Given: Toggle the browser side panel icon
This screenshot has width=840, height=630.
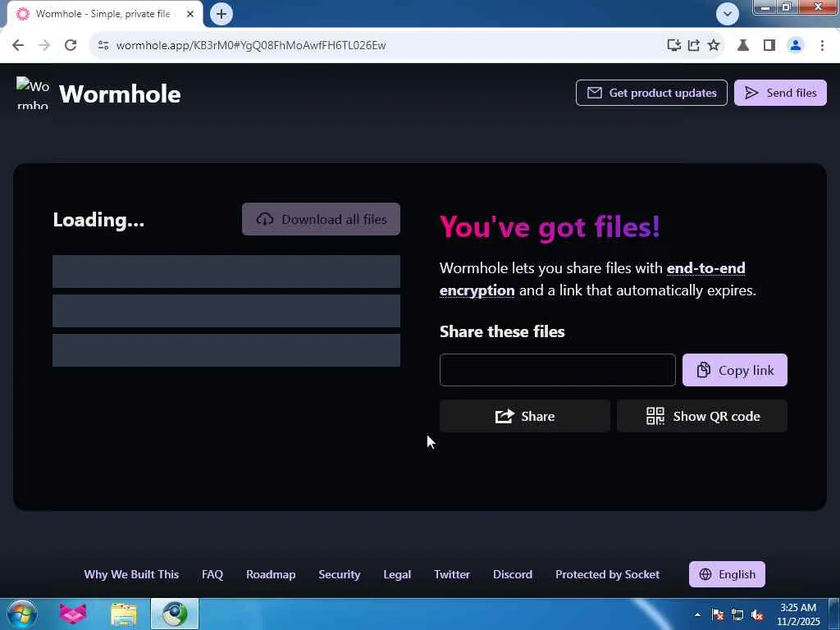Looking at the screenshot, I should coord(769,45).
